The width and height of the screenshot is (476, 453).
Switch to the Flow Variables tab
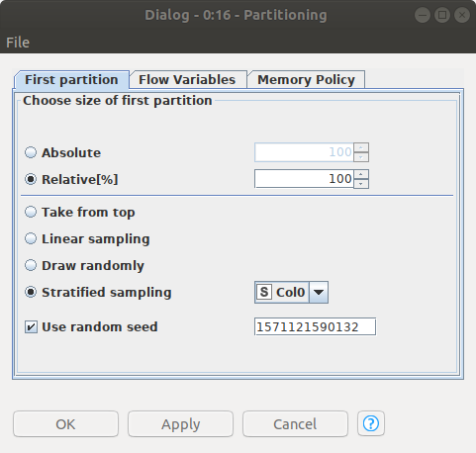click(187, 80)
